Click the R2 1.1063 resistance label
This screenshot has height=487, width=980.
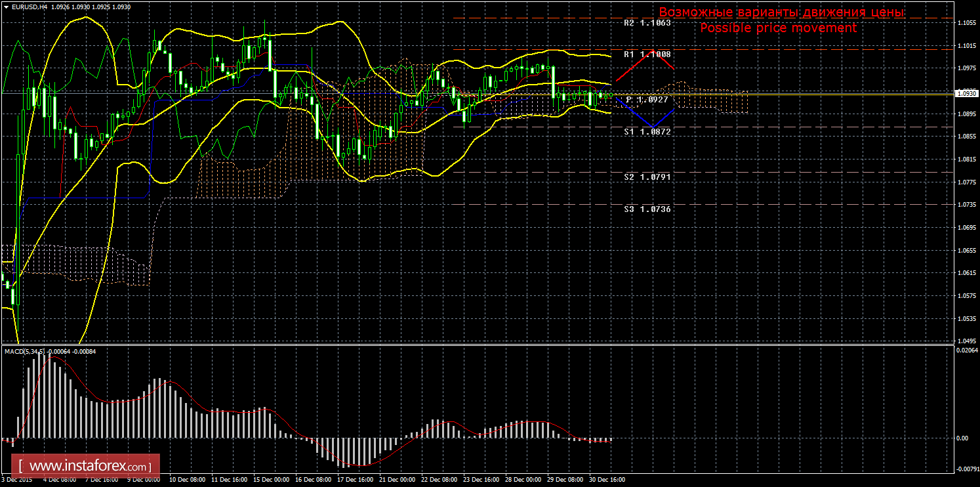647,22
